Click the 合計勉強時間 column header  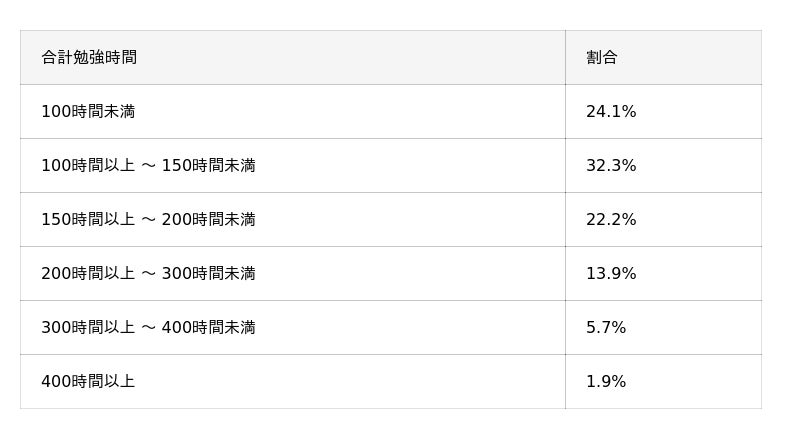click(x=89, y=57)
